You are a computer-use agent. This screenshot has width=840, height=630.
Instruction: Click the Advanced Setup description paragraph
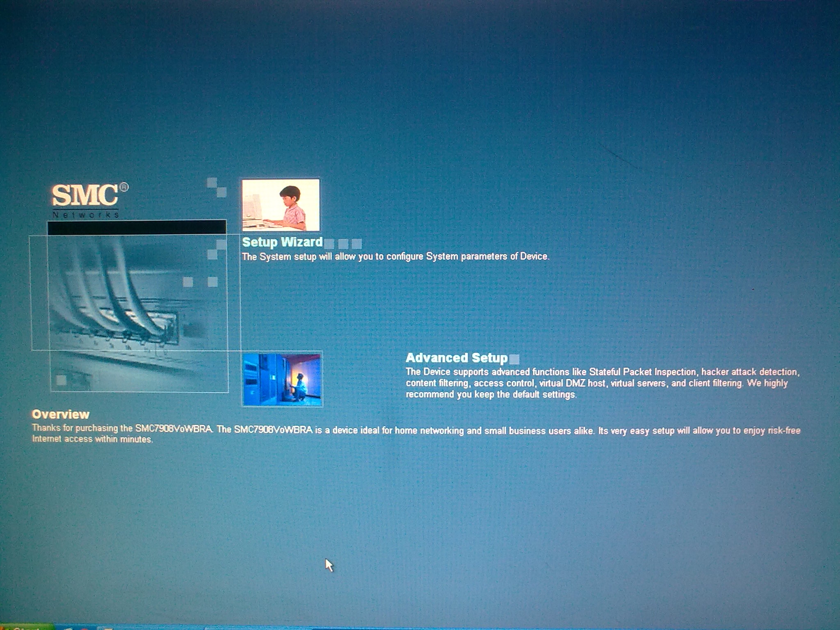(x=602, y=383)
